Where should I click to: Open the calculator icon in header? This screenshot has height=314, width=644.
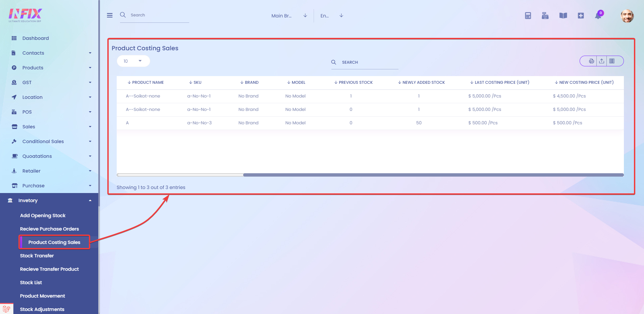[x=528, y=16]
